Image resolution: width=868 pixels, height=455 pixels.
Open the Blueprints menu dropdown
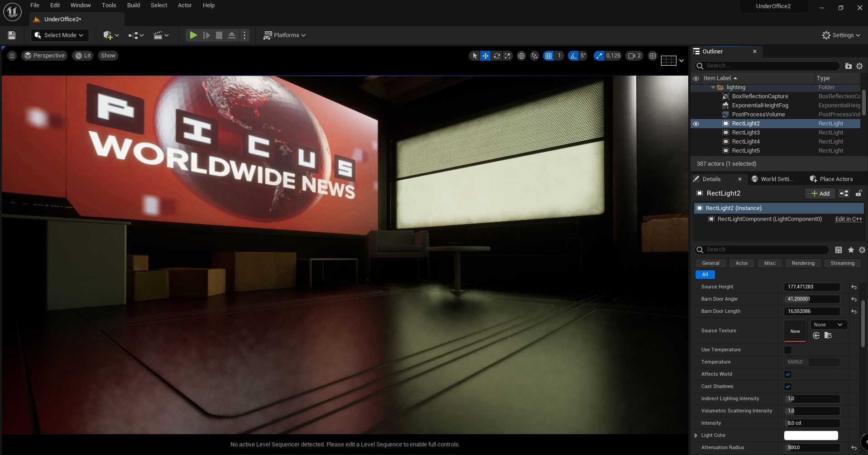pyautogui.click(x=136, y=35)
